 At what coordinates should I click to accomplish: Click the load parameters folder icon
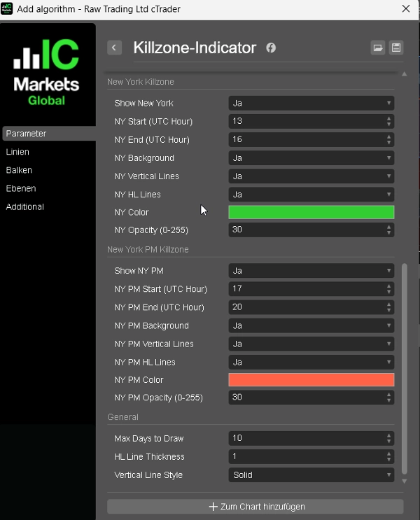[x=378, y=48]
